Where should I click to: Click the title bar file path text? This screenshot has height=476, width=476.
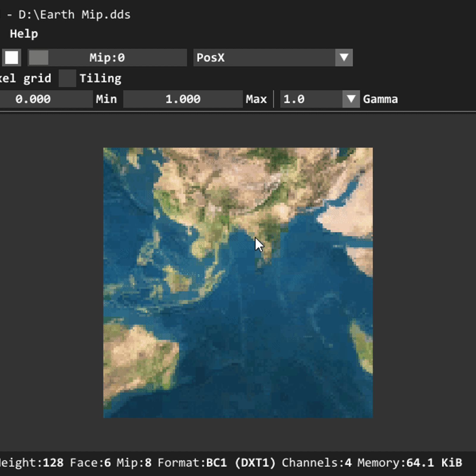(74, 15)
